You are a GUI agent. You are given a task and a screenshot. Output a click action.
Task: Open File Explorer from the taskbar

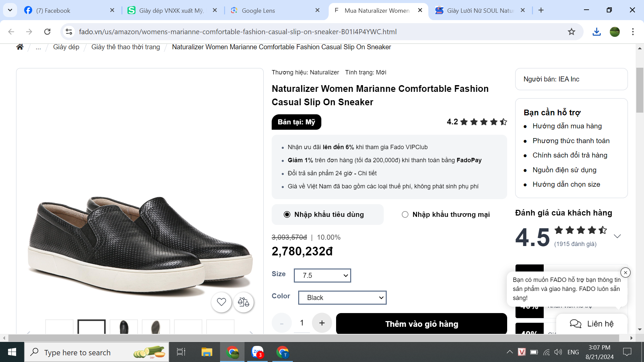point(207,352)
